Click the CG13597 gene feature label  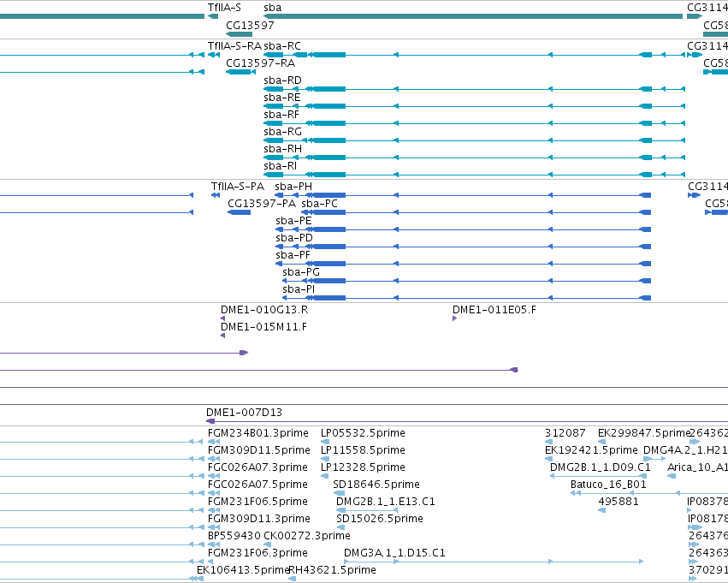[x=250, y=25]
